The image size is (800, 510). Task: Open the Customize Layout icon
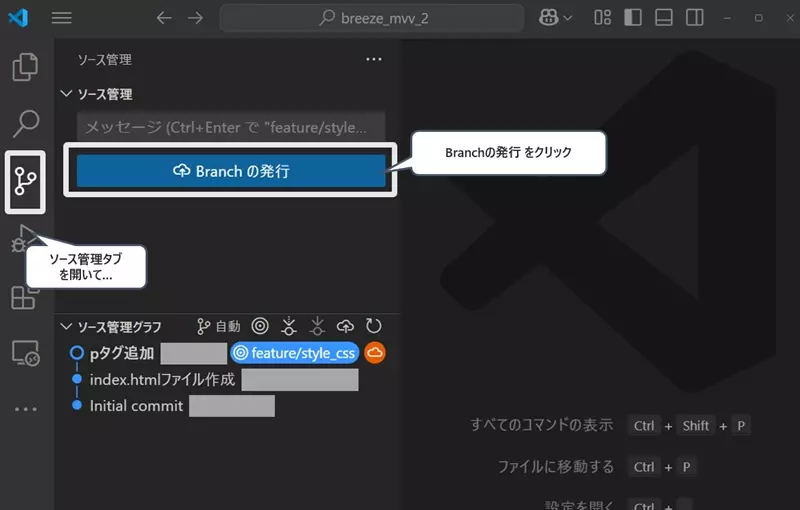click(603, 18)
